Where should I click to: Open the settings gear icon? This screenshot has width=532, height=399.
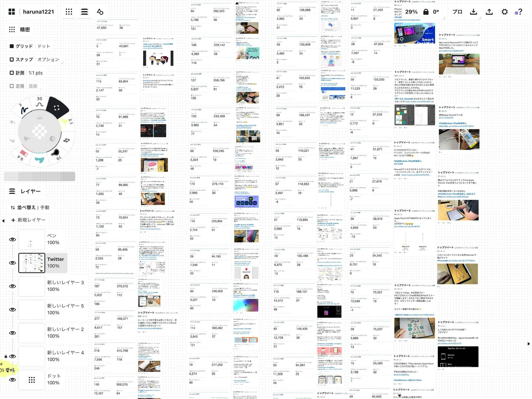504,12
